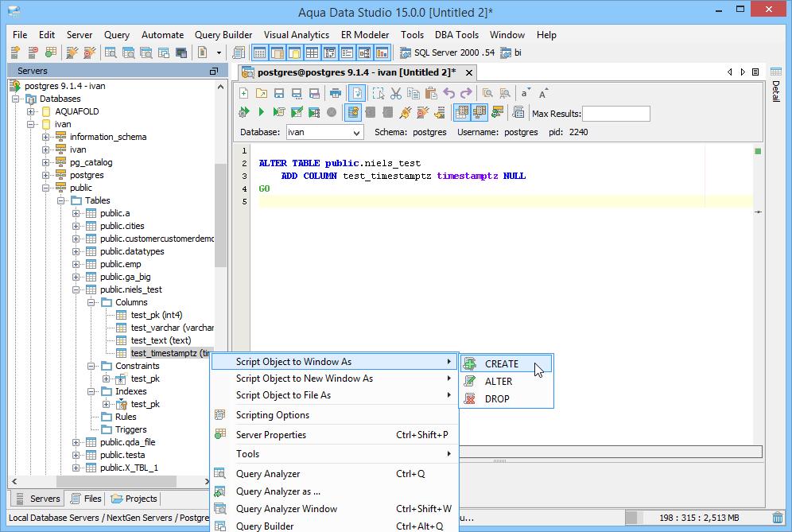Click the lowercase 'a' conversion icon
792x532 pixels.
(x=526, y=93)
